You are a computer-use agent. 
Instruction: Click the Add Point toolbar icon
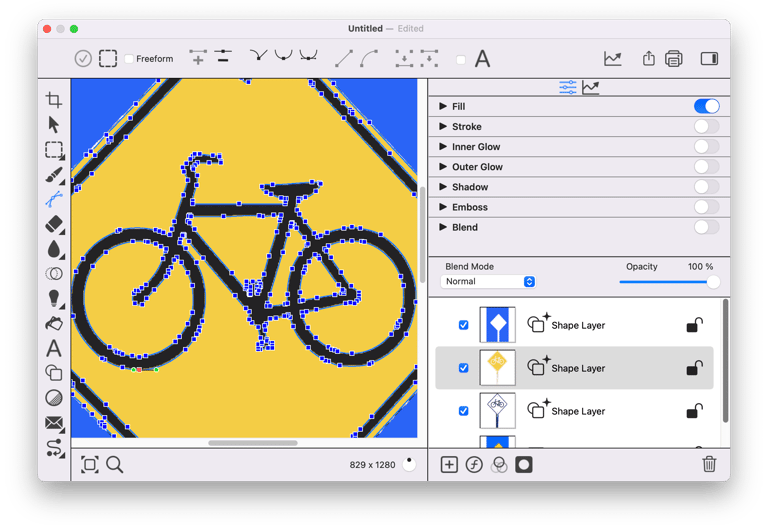pyautogui.click(x=198, y=57)
